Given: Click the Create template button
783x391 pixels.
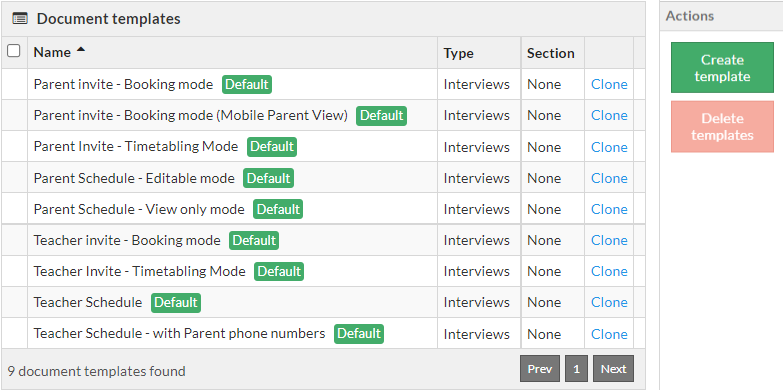Looking at the screenshot, I should click(x=722, y=68).
